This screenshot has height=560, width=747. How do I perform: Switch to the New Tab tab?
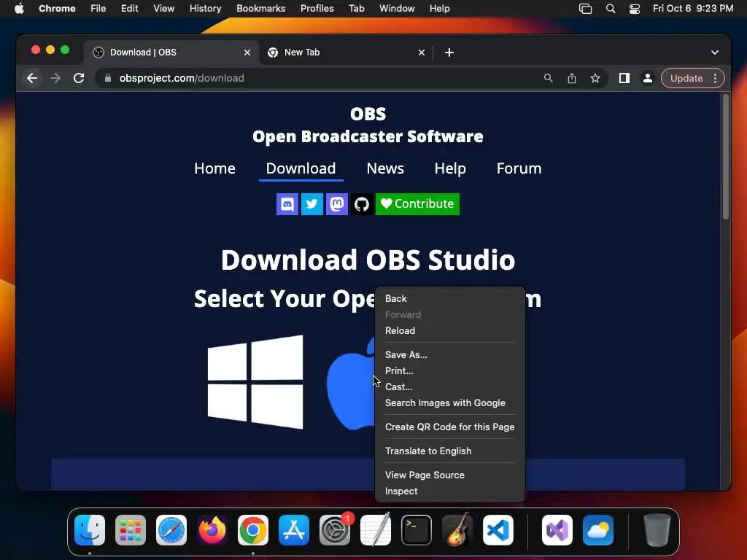coord(347,52)
